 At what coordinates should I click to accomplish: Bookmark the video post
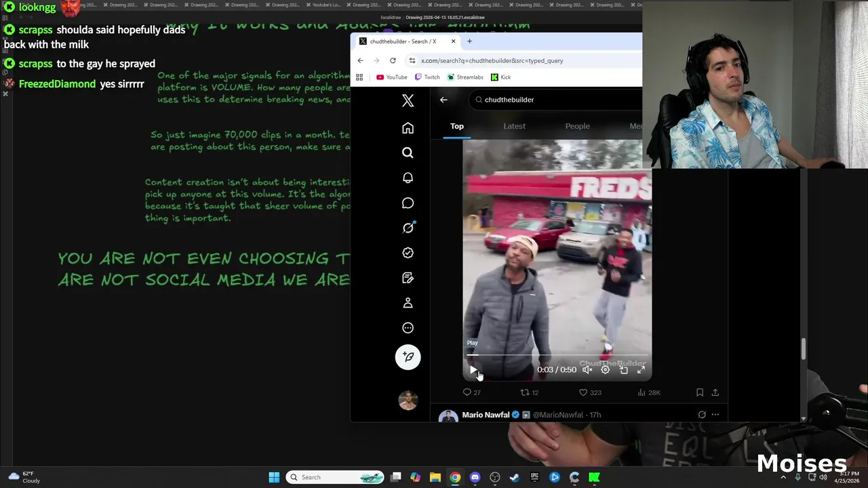[x=700, y=392]
